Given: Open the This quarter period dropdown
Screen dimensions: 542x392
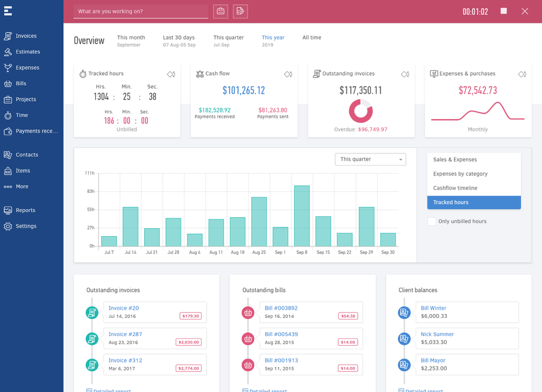Looking at the screenshot, I should click(x=370, y=159).
